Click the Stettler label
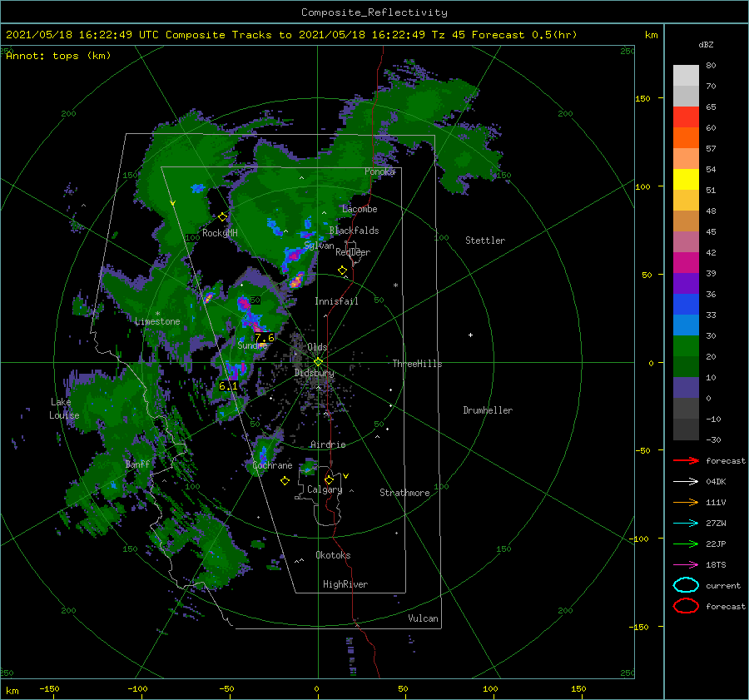This screenshot has height=700, width=749. click(x=485, y=241)
